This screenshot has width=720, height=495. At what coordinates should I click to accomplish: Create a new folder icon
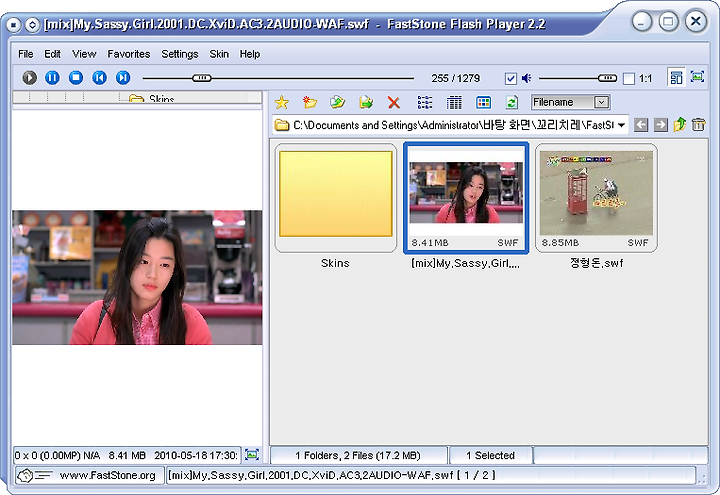coord(310,102)
